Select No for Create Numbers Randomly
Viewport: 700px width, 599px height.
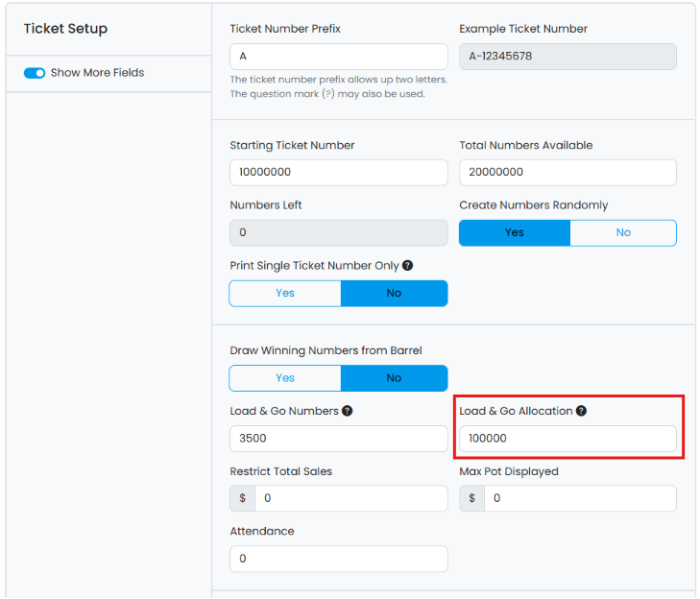click(x=623, y=232)
